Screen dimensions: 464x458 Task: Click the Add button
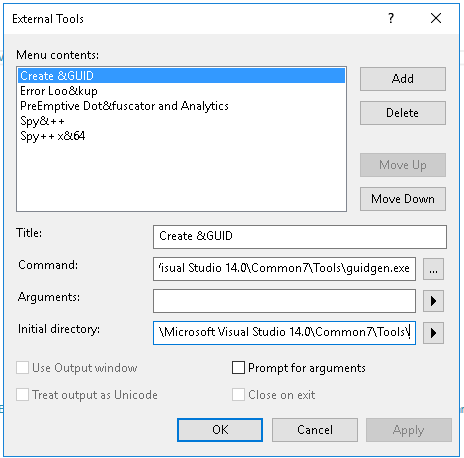coord(403,79)
